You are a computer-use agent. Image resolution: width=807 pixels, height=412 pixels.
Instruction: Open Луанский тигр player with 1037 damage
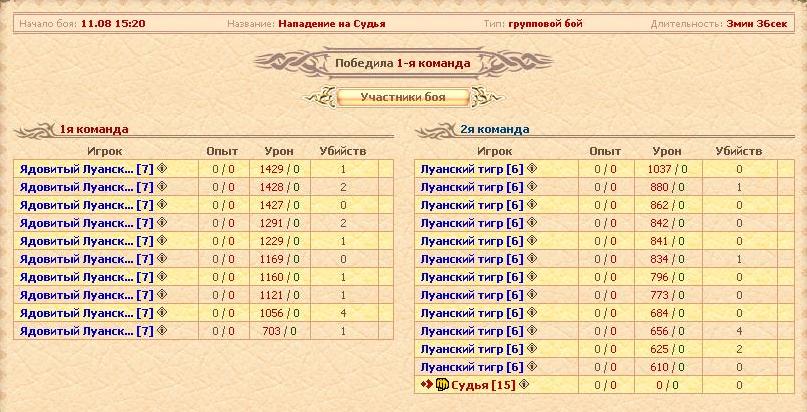point(472,169)
